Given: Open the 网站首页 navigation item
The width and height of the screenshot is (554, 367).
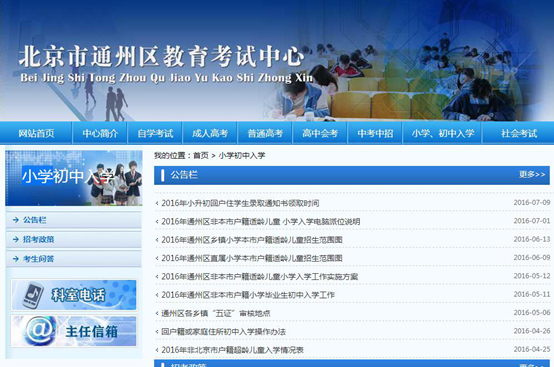Looking at the screenshot, I should coord(36,133).
